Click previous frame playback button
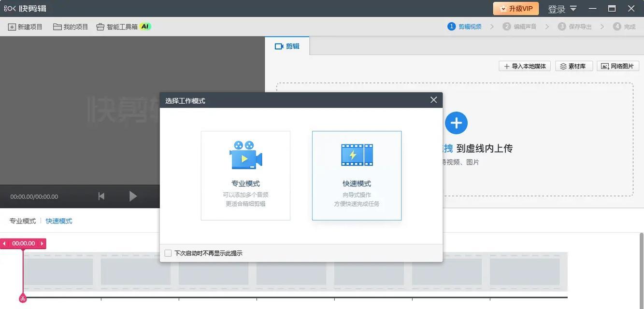 (101, 196)
